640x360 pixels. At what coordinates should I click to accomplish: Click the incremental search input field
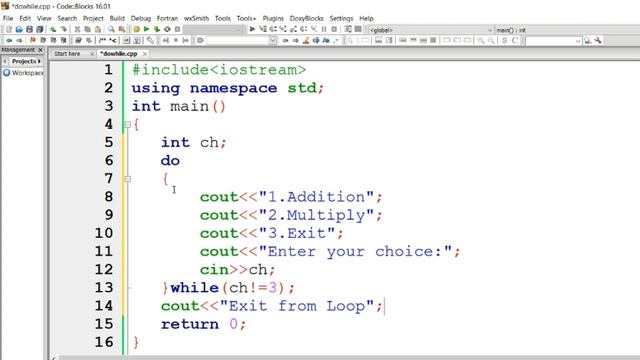[237, 40]
